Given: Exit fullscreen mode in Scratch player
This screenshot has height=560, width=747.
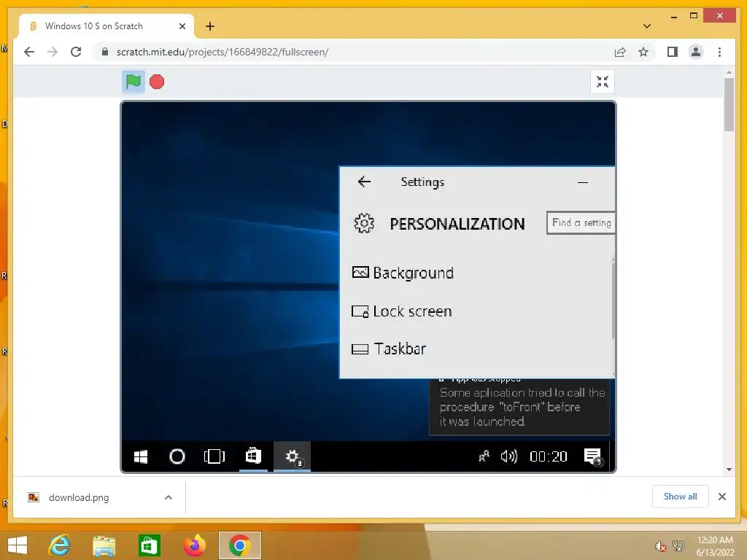Looking at the screenshot, I should tap(602, 82).
